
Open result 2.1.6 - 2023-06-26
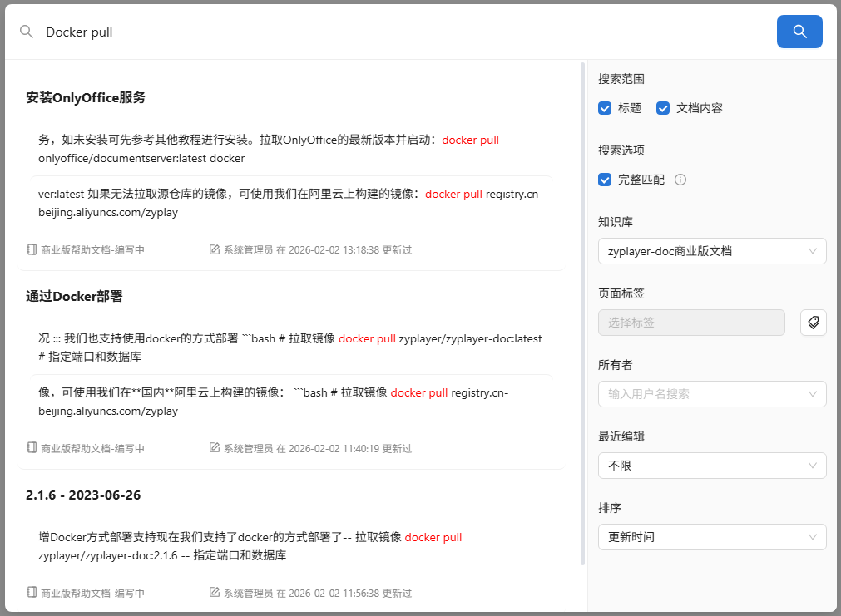(x=83, y=495)
